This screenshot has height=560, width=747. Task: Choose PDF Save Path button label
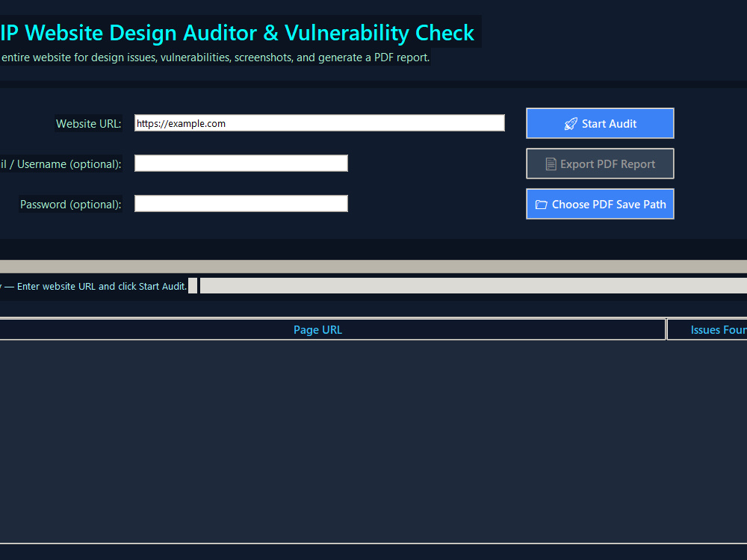tap(609, 205)
